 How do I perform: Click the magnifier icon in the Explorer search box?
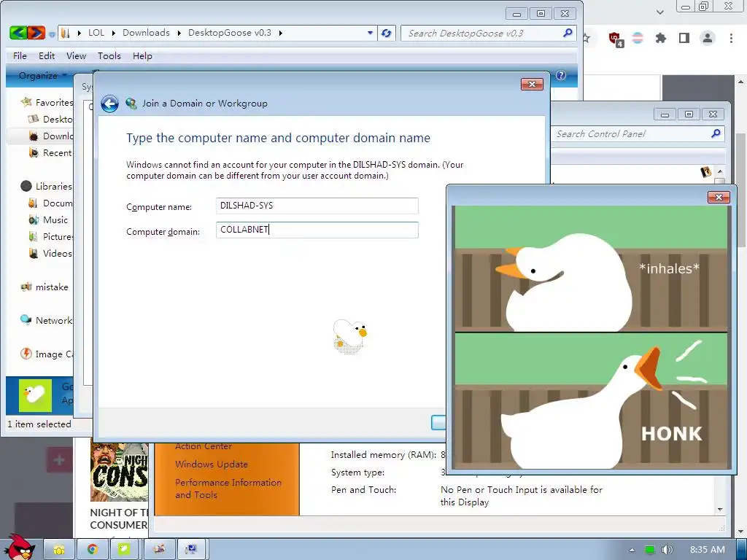pyautogui.click(x=568, y=33)
